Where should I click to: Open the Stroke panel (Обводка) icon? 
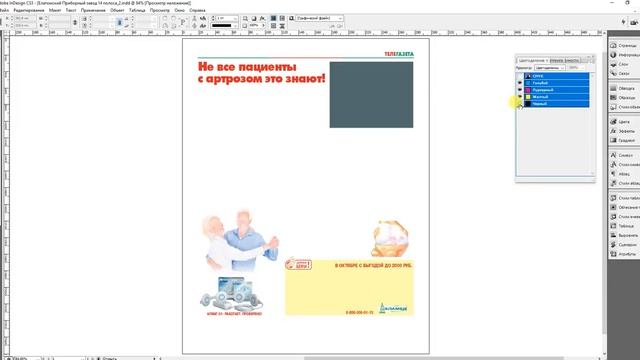point(613,88)
